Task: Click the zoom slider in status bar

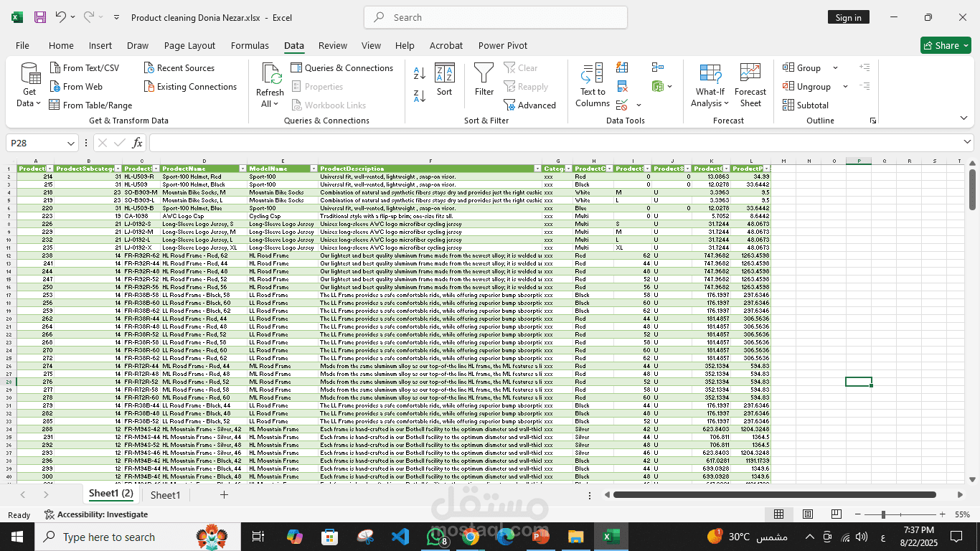Action: (883, 514)
